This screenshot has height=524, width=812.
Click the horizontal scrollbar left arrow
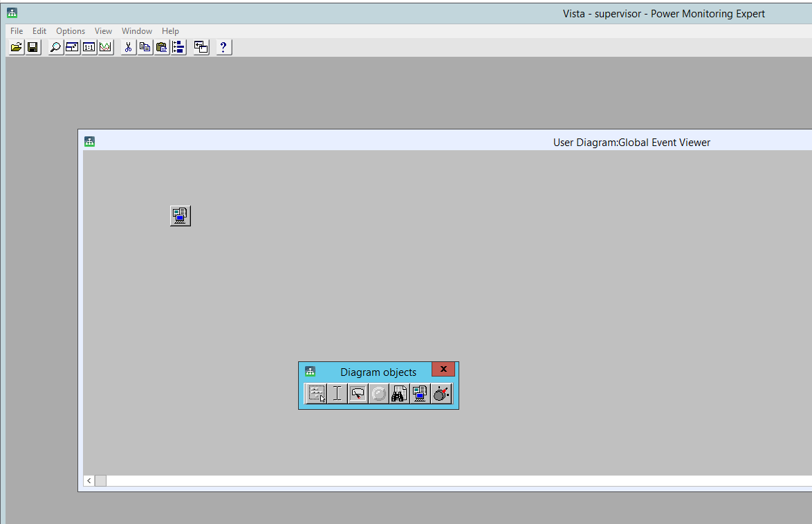coord(89,481)
